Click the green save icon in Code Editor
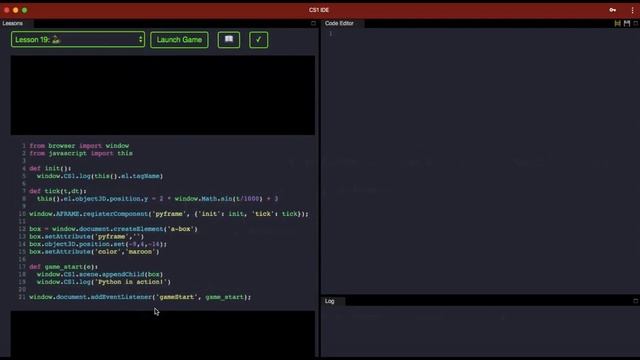Image resolution: width=640 pixels, height=360 pixels. [x=618, y=23]
